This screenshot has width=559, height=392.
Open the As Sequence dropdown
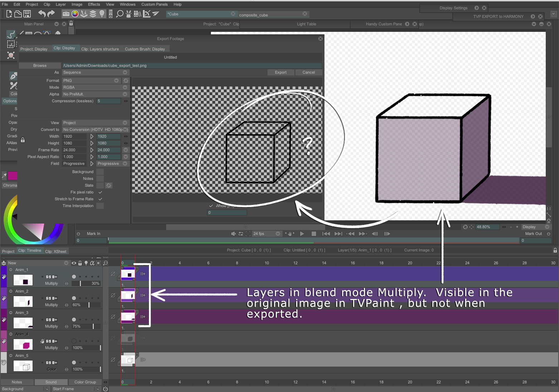click(x=95, y=73)
